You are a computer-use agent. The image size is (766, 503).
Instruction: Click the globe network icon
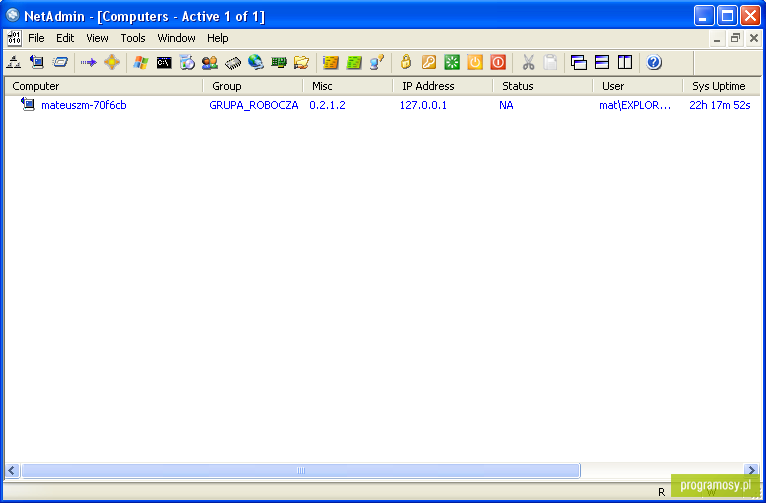pyautogui.click(x=256, y=63)
